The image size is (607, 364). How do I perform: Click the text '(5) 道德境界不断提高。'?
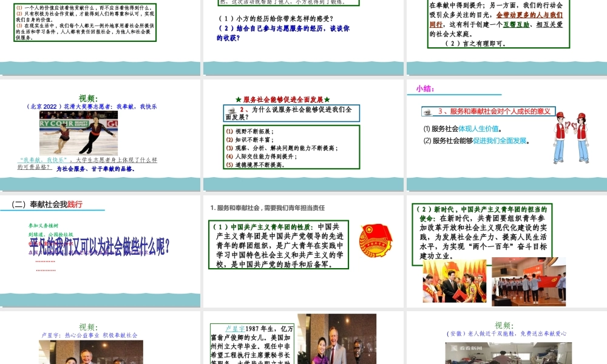click(x=256, y=165)
